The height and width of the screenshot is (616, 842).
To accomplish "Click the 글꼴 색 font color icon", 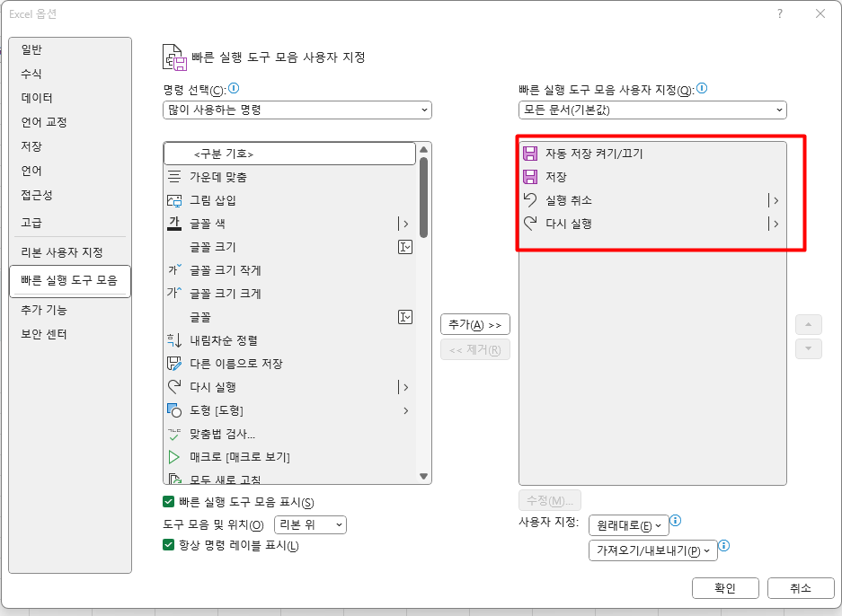I will tap(174, 224).
